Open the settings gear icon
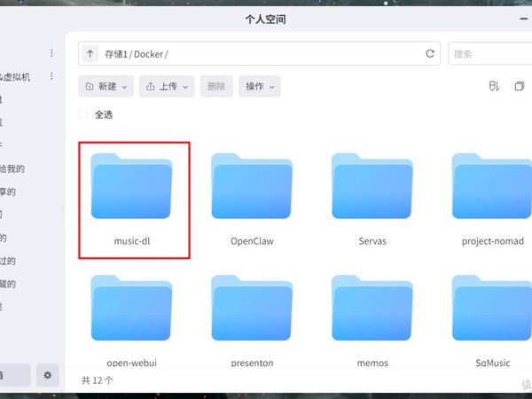Image resolution: width=532 pixels, height=399 pixels. pyautogui.click(x=48, y=375)
